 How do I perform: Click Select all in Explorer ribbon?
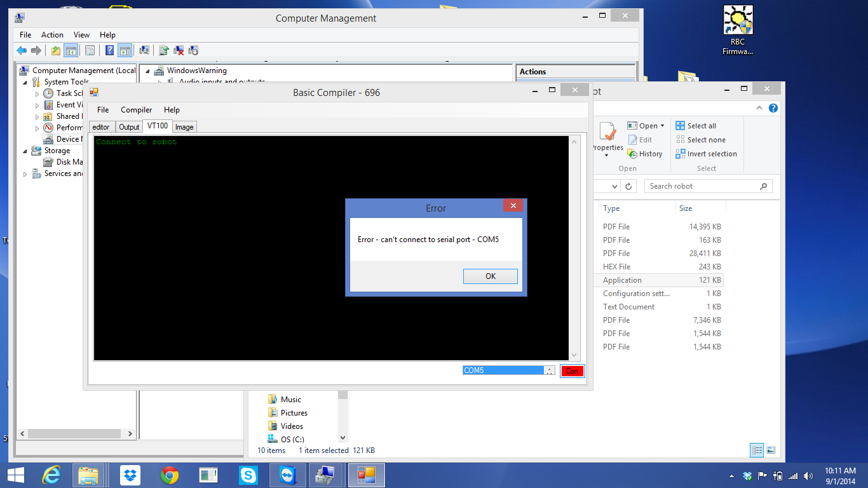coord(696,126)
